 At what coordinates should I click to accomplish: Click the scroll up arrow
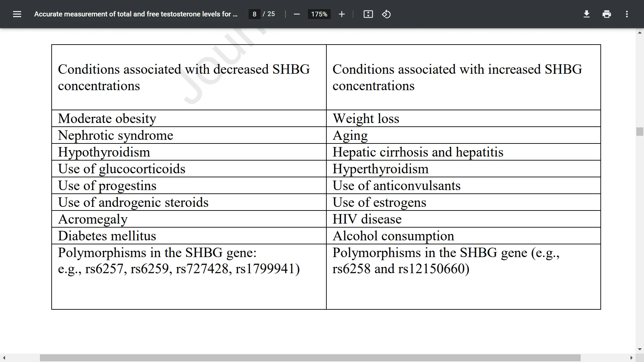tap(640, 33)
